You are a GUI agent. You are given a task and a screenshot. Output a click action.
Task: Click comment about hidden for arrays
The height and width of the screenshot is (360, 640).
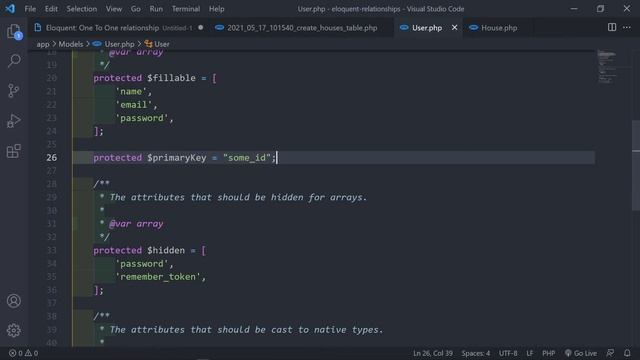tap(238, 197)
